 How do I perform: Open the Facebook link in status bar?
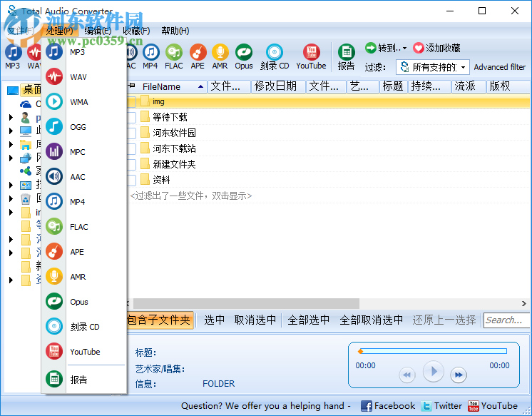click(388, 406)
